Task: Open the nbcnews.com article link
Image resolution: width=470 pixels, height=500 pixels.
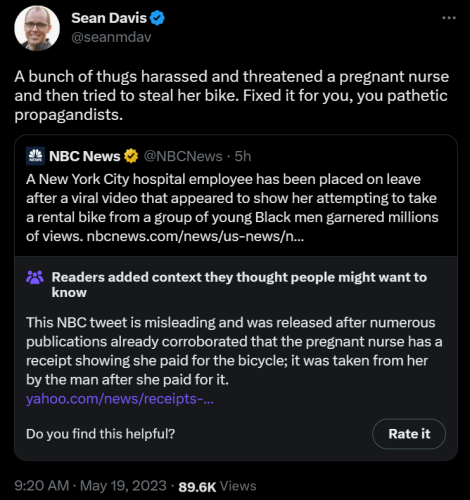Action: (195, 236)
